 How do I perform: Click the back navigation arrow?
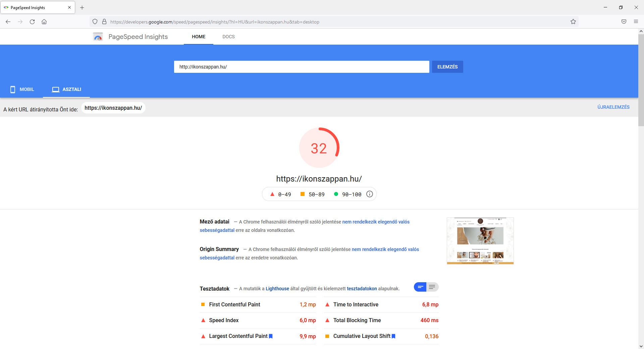[x=8, y=22]
